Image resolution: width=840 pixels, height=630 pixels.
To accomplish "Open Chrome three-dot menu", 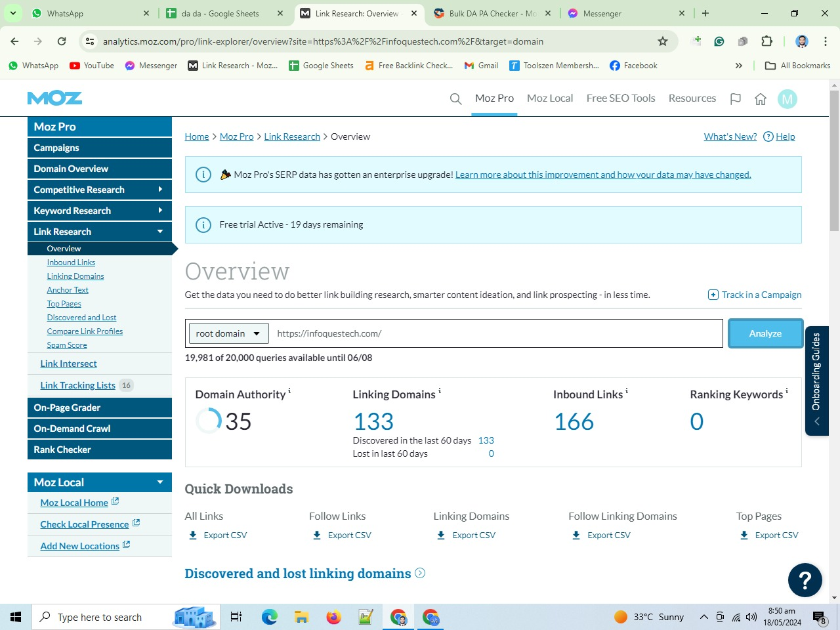I will (825, 41).
